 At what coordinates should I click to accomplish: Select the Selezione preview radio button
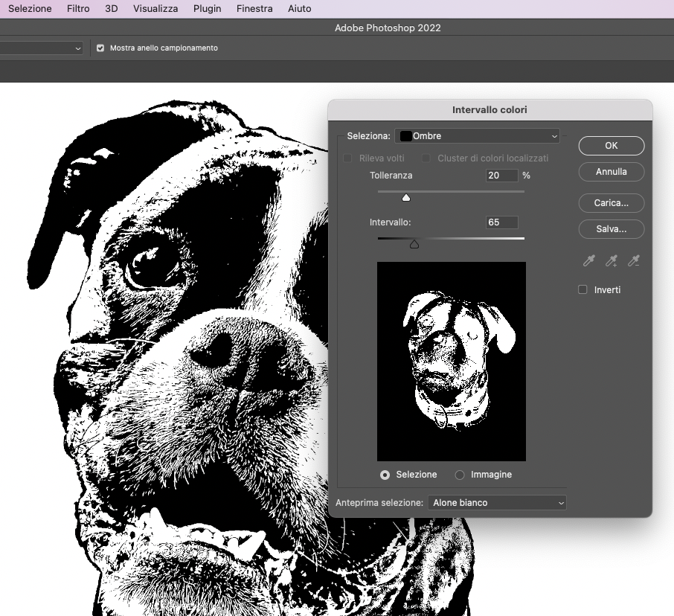pyautogui.click(x=385, y=475)
